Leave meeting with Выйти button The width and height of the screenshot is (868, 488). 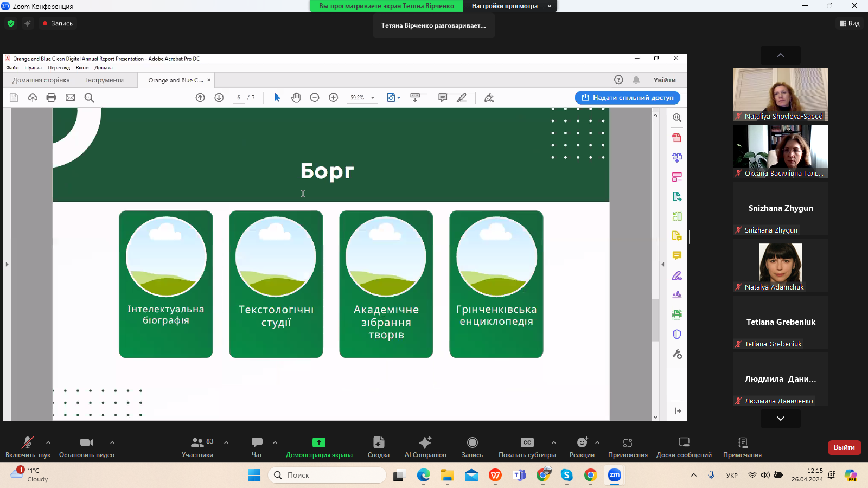[x=844, y=447]
